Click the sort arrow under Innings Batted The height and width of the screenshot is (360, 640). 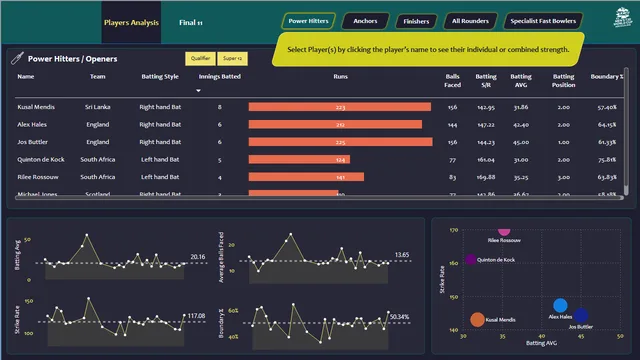[198, 91]
